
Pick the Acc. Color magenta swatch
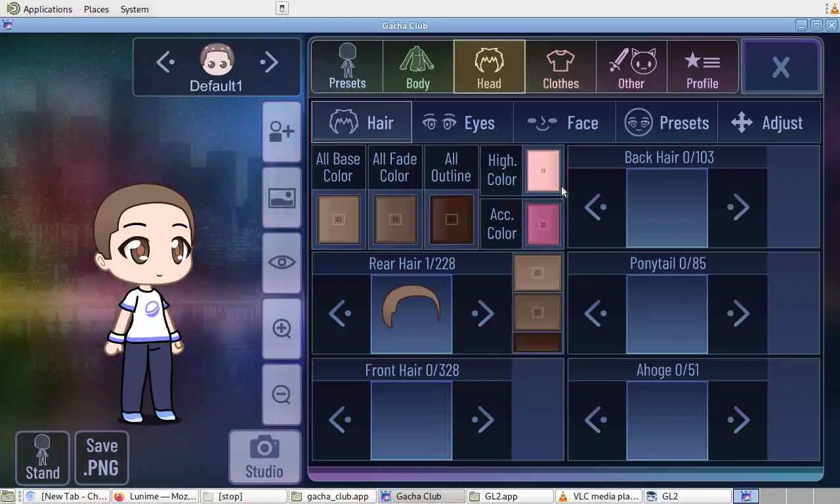click(x=543, y=224)
